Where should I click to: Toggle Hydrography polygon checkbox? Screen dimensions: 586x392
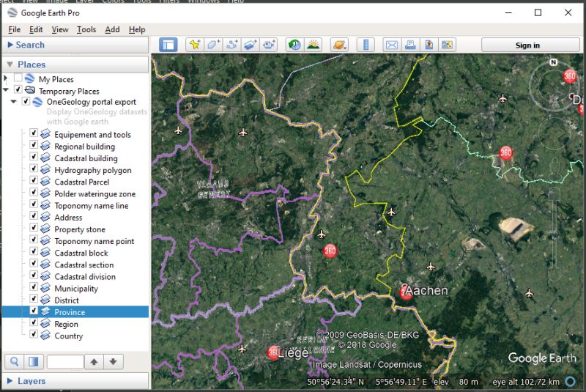pyautogui.click(x=34, y=169)
